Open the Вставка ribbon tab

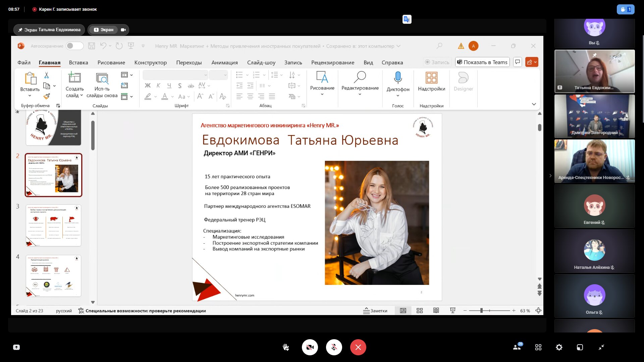pos(78,63)
